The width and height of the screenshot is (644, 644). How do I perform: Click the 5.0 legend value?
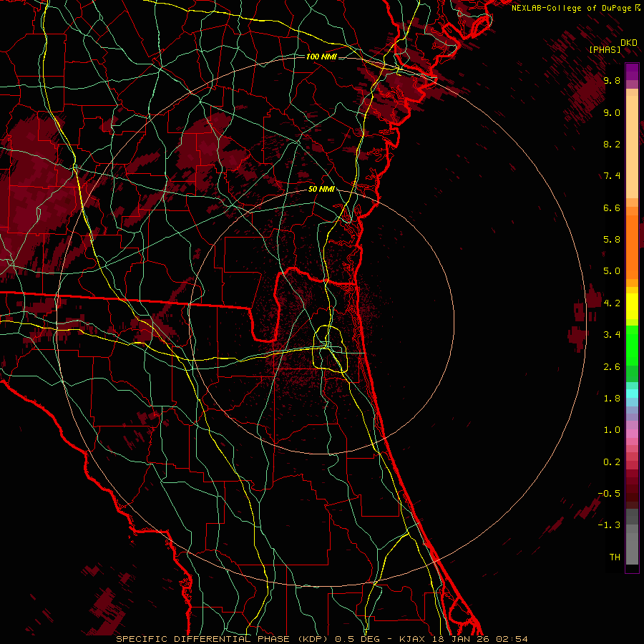pyautogui.click(x=612, y=271)
